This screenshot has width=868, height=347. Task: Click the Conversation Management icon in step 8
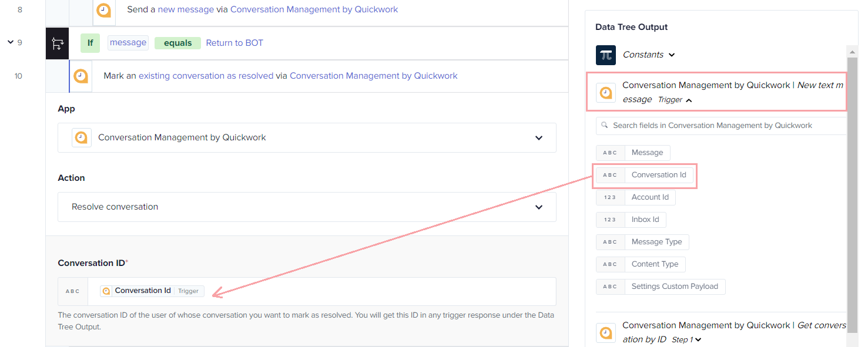point(103,10)
